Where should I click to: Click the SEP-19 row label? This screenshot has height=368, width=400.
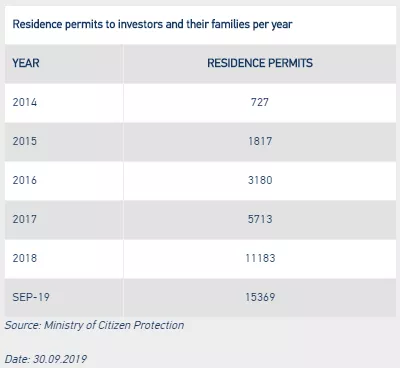click(31, 297)
